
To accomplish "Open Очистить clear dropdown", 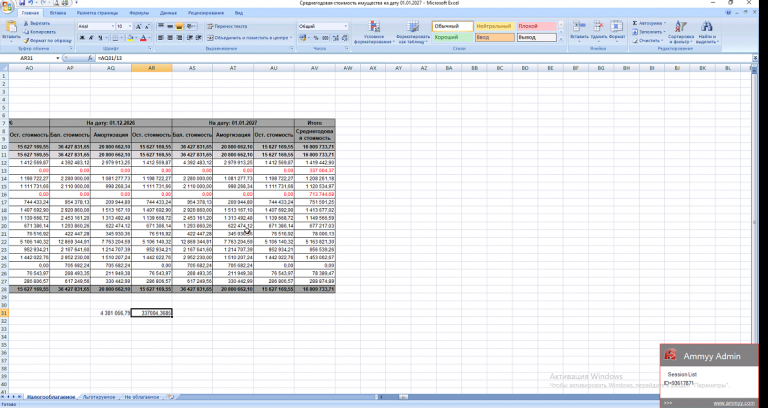I will pyautogui.click(x=663, y=41).
